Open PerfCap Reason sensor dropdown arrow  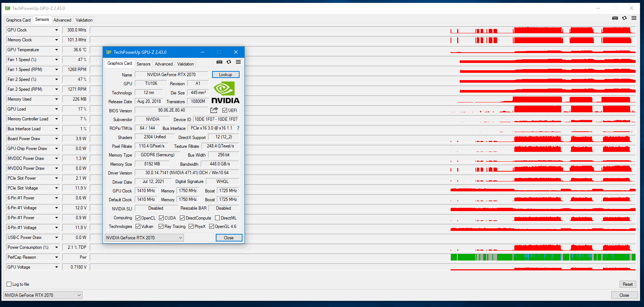point(56,257)
